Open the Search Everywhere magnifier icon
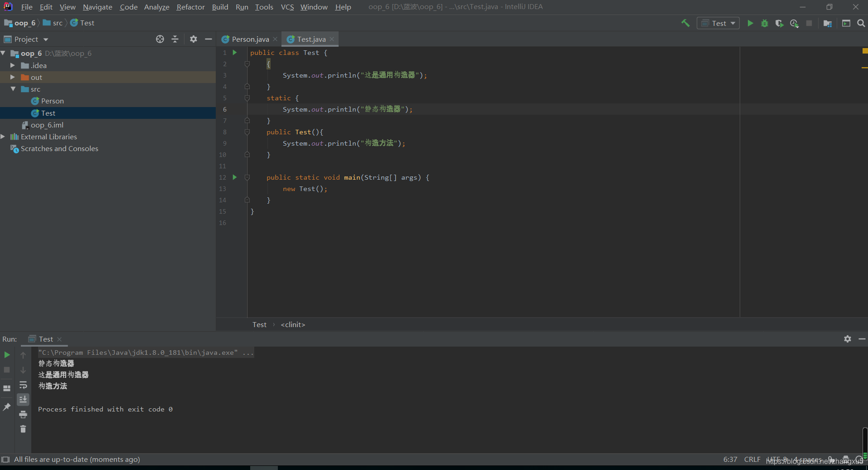This screenshot has width=868, height=470. (x=861, y=23)
